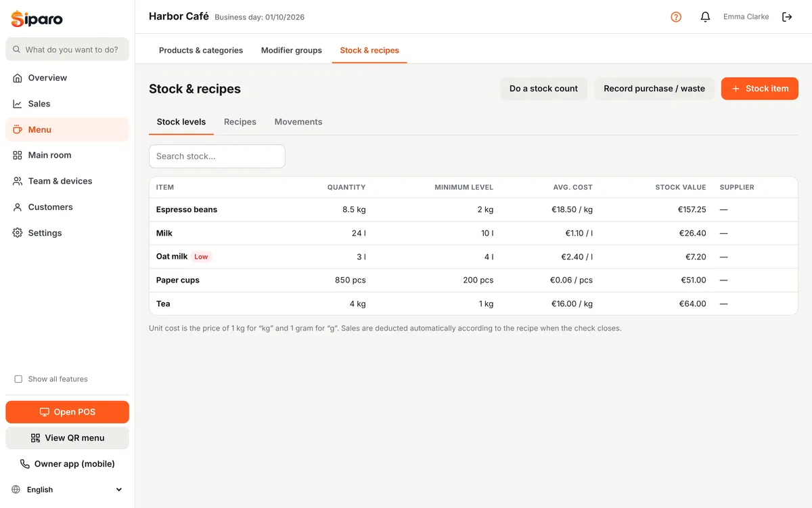Open the Modifier groups tab
The image size is (812, 508).
click(292, 50)
